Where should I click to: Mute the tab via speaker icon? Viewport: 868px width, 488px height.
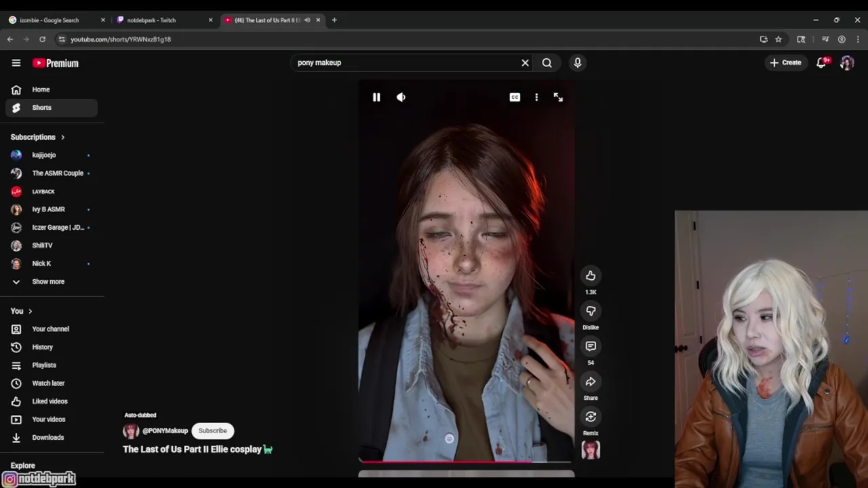[307, 20]
